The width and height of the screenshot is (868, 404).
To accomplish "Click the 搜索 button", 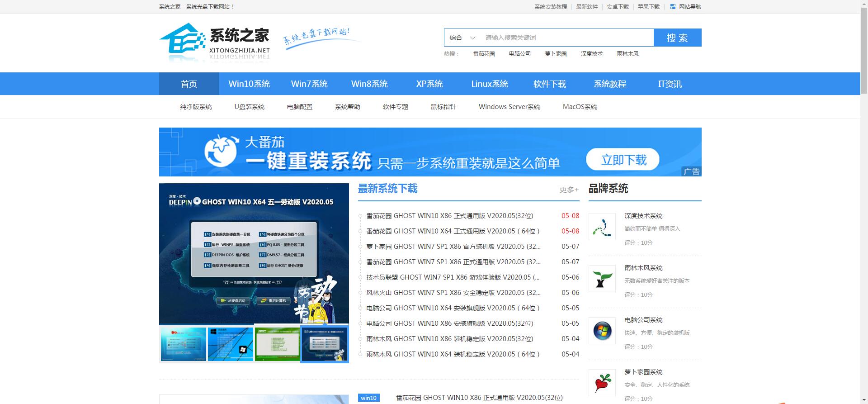I will (677, 38).
